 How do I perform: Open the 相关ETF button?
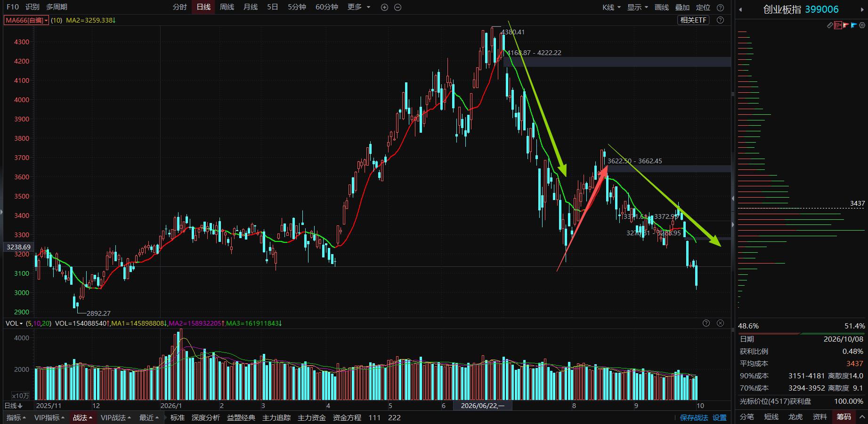pyautogui.click(x=693, y=20)
